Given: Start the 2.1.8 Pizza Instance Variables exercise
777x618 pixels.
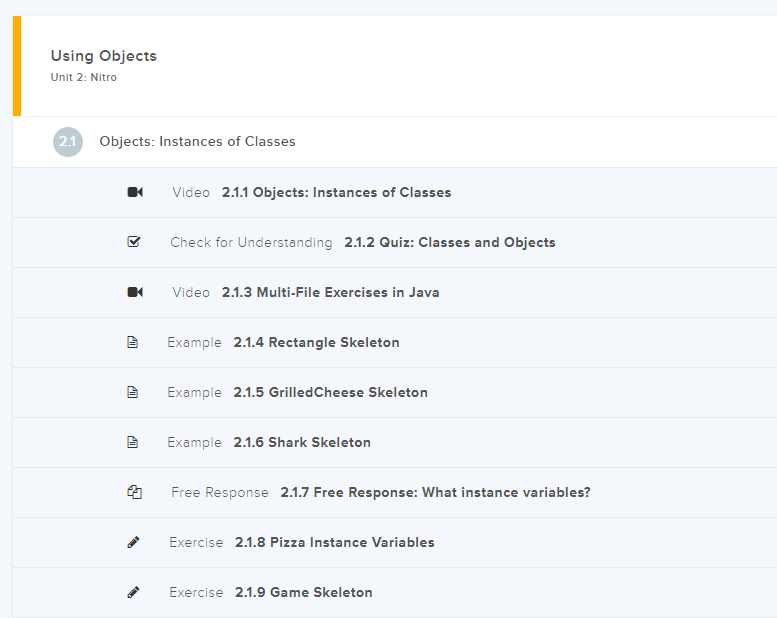Looking at the screenshot, I should click(x=334, y=542).
